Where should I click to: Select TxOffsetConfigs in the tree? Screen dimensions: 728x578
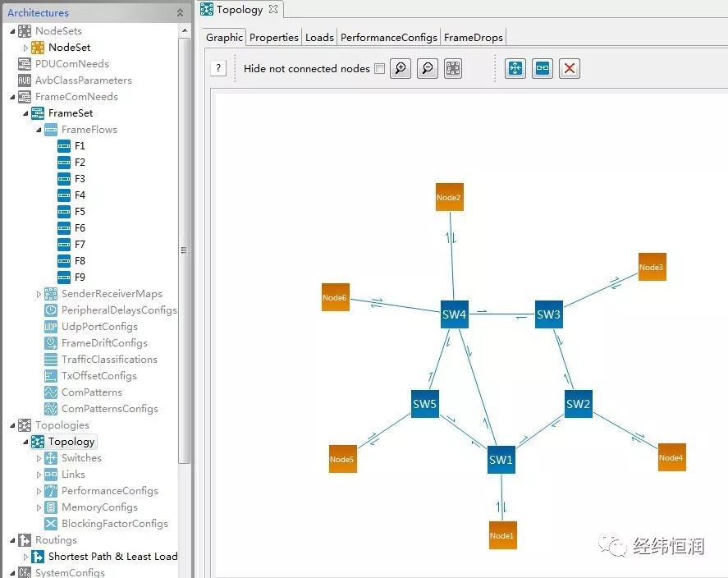point(98,376)
